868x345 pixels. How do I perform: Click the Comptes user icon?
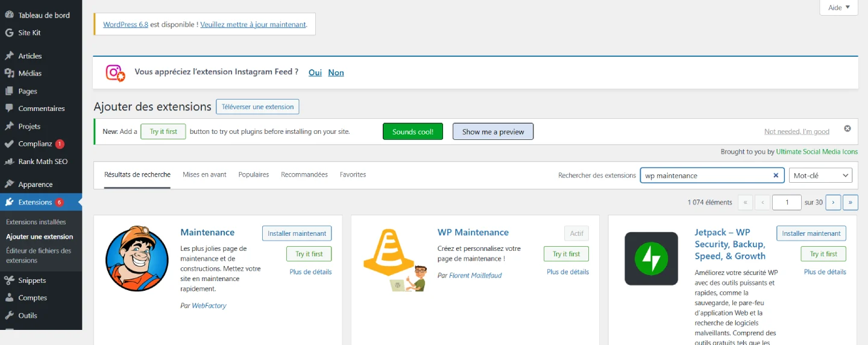coord(9,297)
